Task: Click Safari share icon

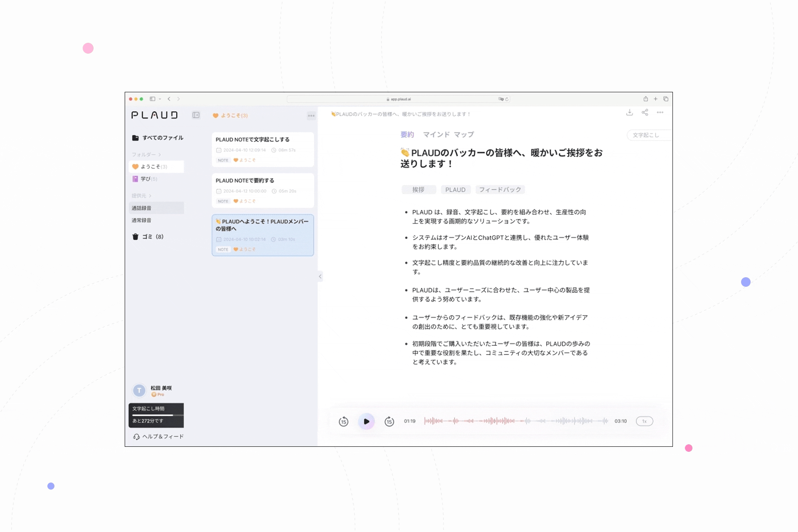Action: coord(645,99)
